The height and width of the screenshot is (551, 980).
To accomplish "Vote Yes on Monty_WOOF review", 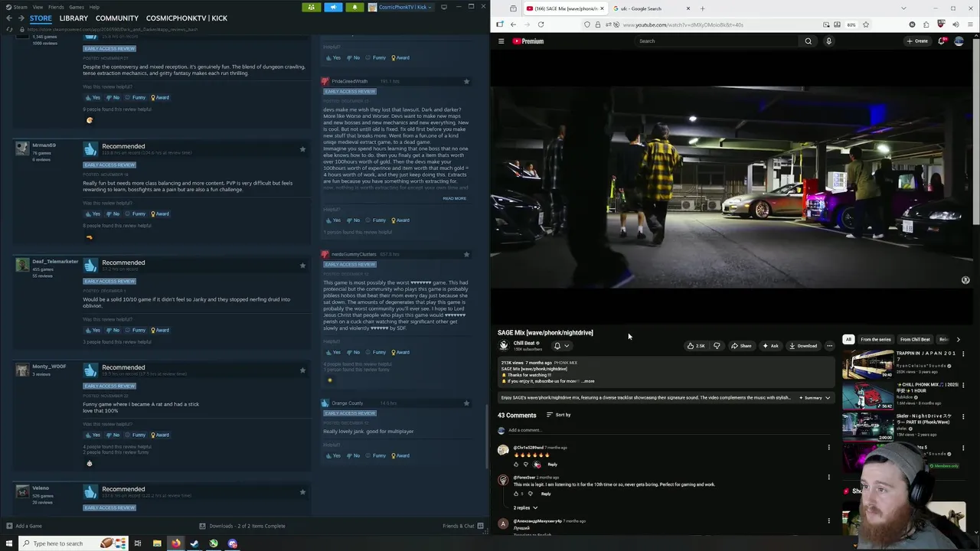I will [x=93, y=435].
